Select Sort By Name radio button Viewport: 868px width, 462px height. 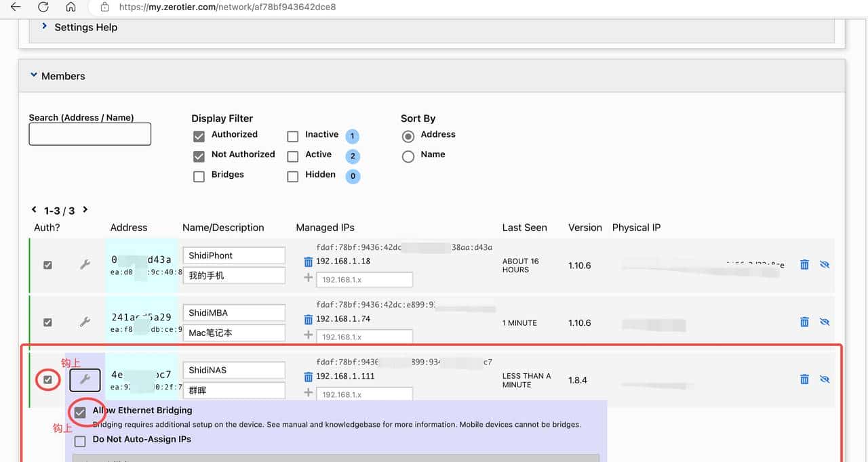coord(408,156)
